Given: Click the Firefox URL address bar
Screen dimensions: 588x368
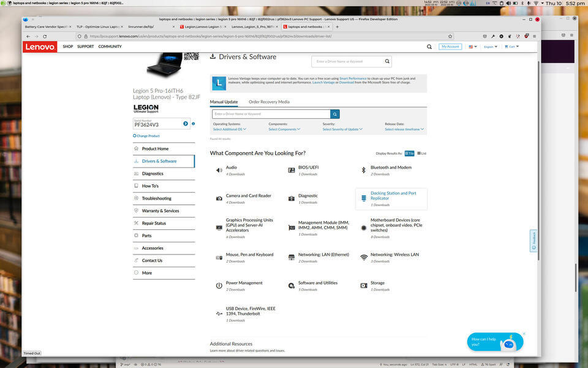Looking at the screenshot, I should (263, 36).
